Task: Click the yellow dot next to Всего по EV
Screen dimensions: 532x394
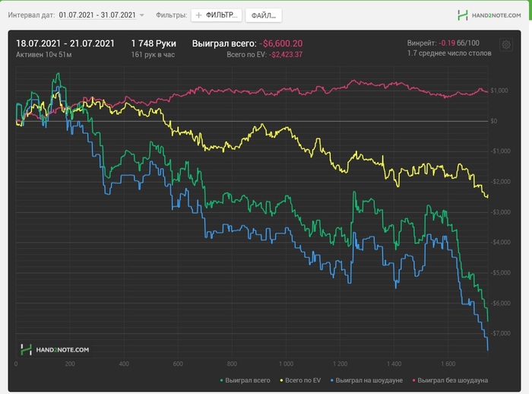Action: coord(281,380)
